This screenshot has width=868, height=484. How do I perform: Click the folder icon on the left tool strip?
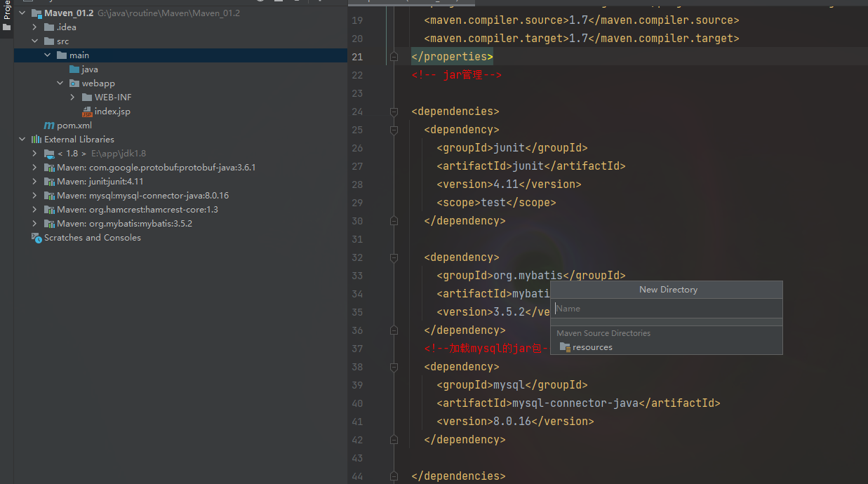[7, 27]
